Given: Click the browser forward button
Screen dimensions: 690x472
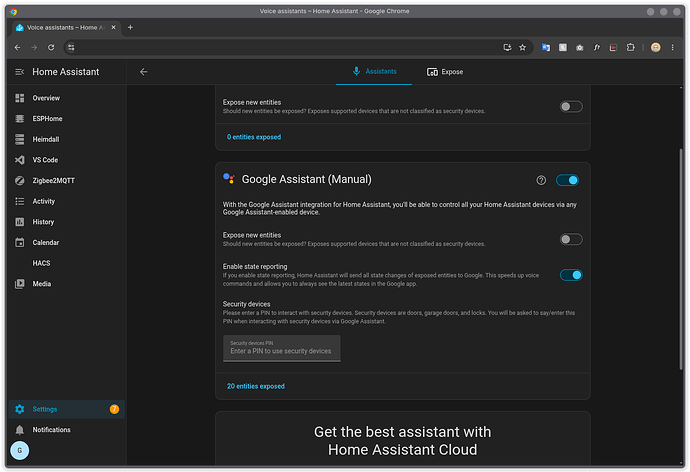Looking at the screenshot, I should pyautogui.click(x=34, y=48).
